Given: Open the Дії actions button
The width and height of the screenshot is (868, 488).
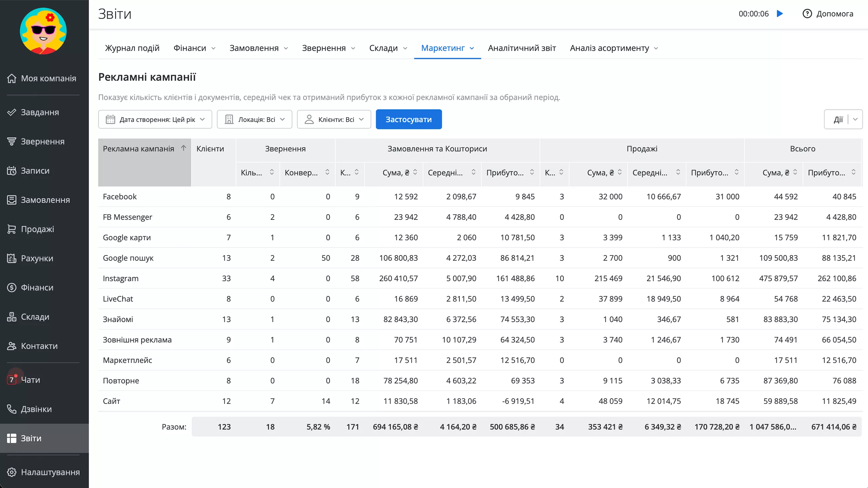Looking at the screenshot, I should point(838,119).
